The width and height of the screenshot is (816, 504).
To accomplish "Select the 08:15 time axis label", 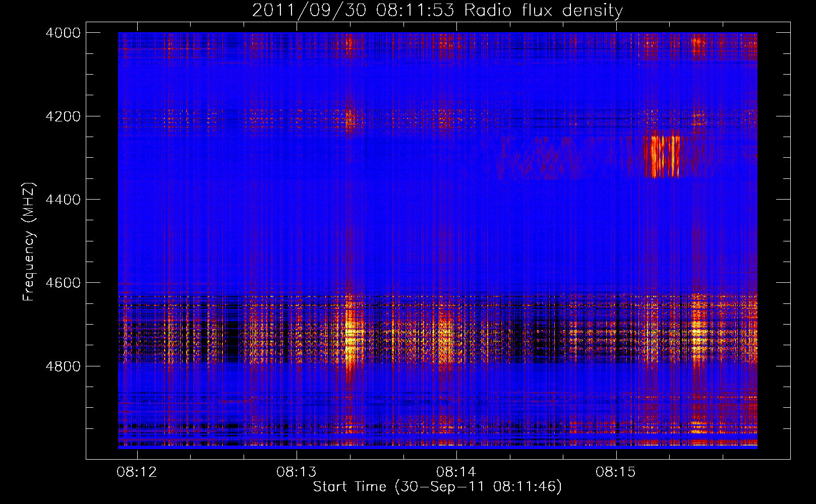I will point(616,472).
